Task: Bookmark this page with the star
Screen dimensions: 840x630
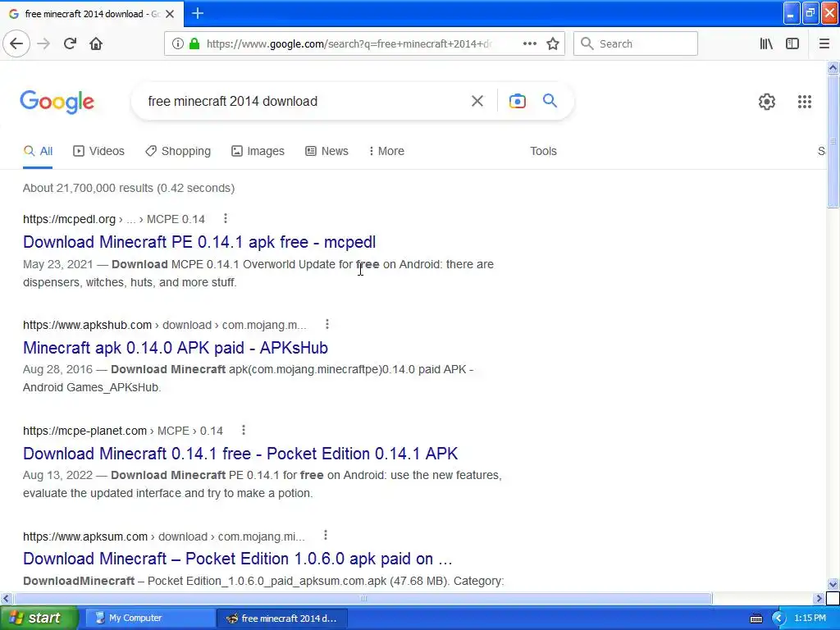Action: pyautogui.click(x=553, y=43)
